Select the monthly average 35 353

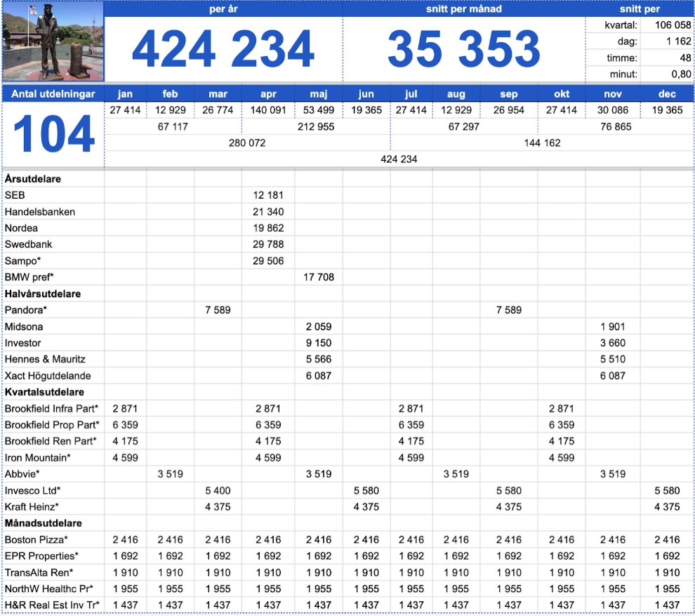463,48
